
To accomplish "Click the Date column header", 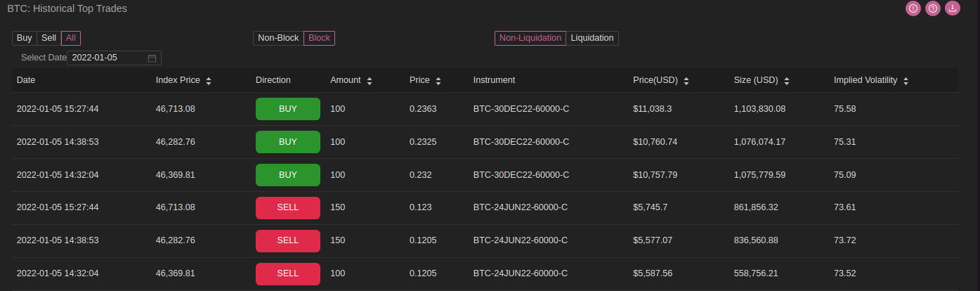I will point(26,80).
